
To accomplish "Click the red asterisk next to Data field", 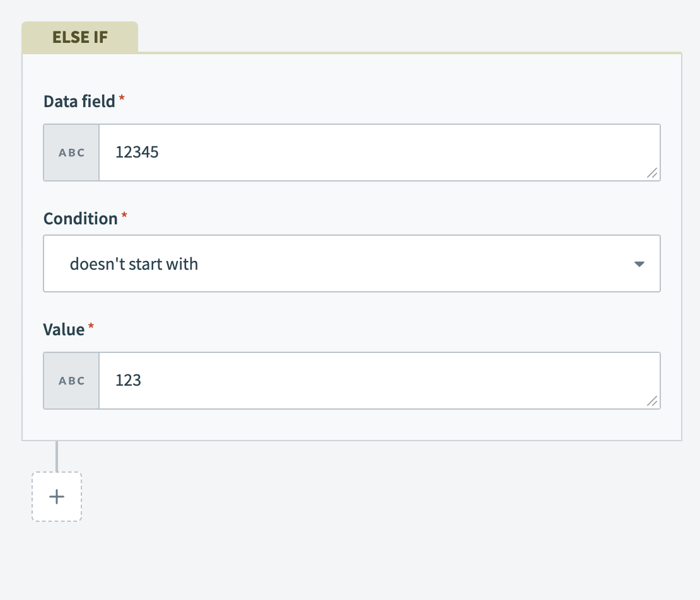I will (x=121, y=98).
